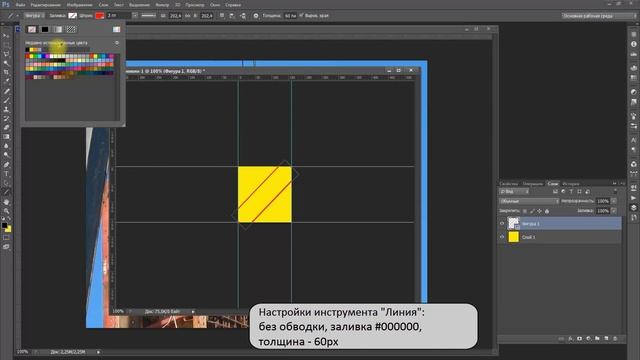
Task: Select the Lasso tool
Action: coord(6,53)
